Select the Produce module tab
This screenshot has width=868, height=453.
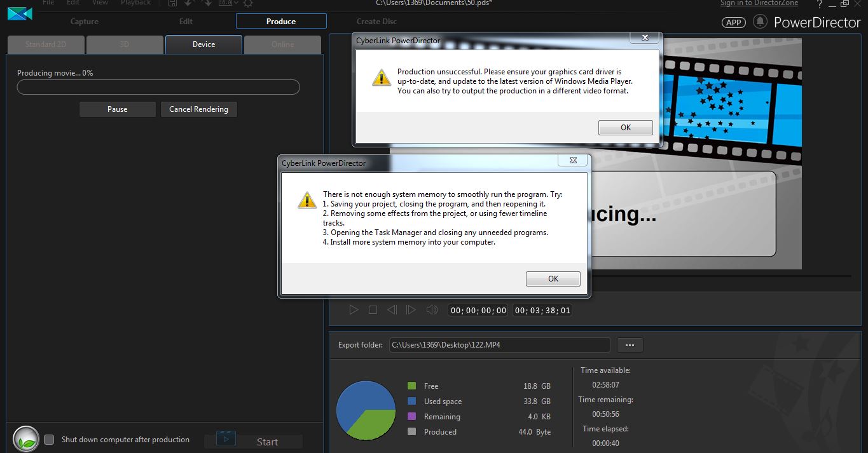pyautogui.click(x=281, y=22)
